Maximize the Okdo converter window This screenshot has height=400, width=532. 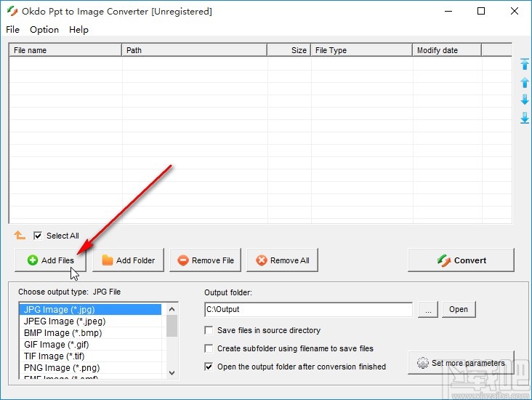click(x=481, y=11)
